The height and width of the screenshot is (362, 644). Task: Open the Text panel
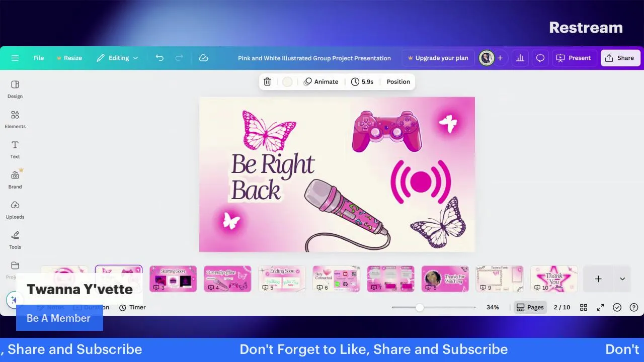point(15,149)
